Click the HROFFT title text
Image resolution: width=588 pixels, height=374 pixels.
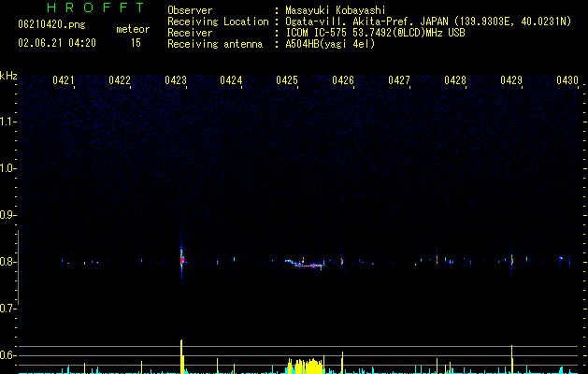pos(96,7)
